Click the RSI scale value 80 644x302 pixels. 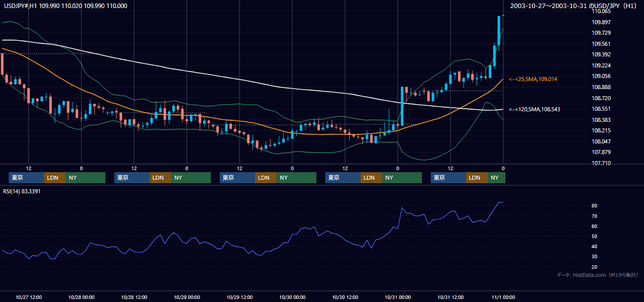point(595,206)
